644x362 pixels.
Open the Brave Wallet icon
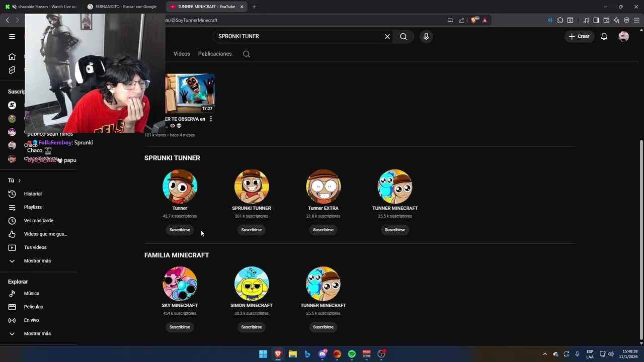(606, 20)
